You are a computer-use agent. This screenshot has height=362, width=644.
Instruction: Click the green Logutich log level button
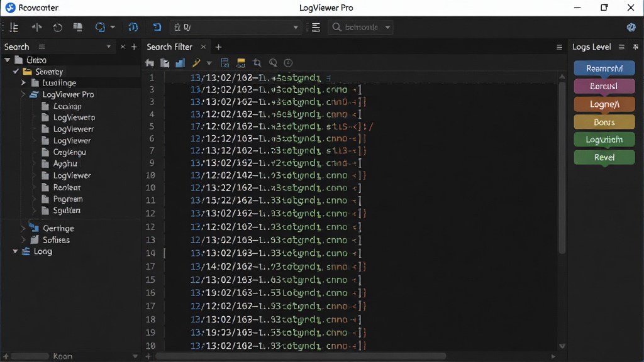click(x=604, y=140)
